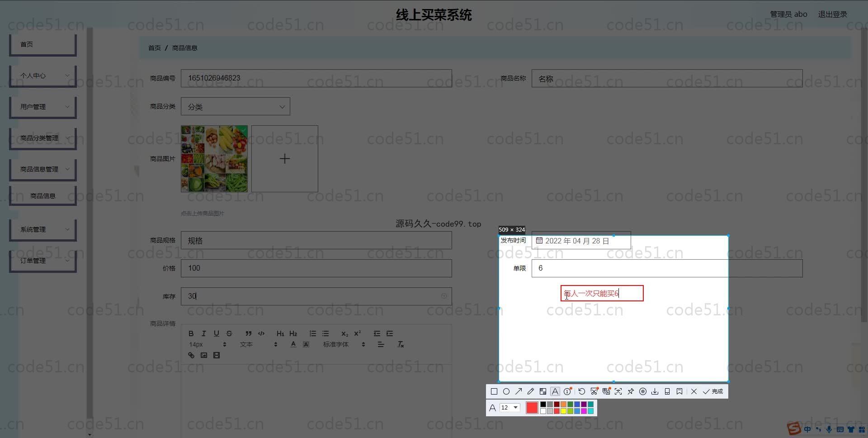Viewport: 868px width, 438px height.
Task: Decrease indent in the editor
Action: click(377, 333)
